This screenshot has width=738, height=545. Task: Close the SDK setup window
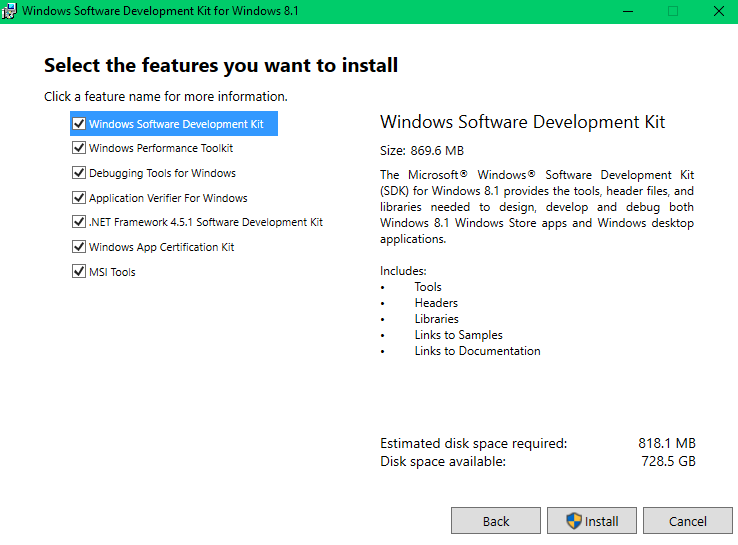719,11
